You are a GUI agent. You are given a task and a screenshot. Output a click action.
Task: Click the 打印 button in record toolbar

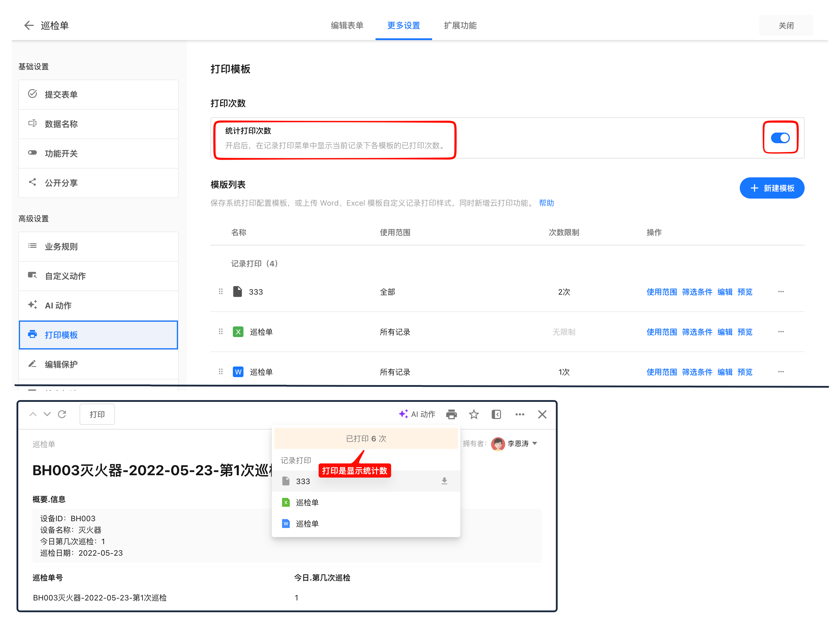tap(97, 414)
